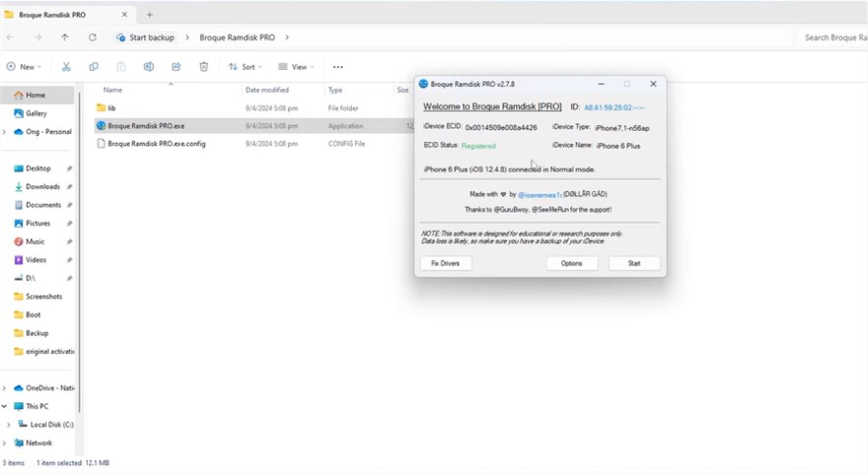Click the Delete trash icon
This screenshot has height=474, width=868.
click(x=203, y=67)
